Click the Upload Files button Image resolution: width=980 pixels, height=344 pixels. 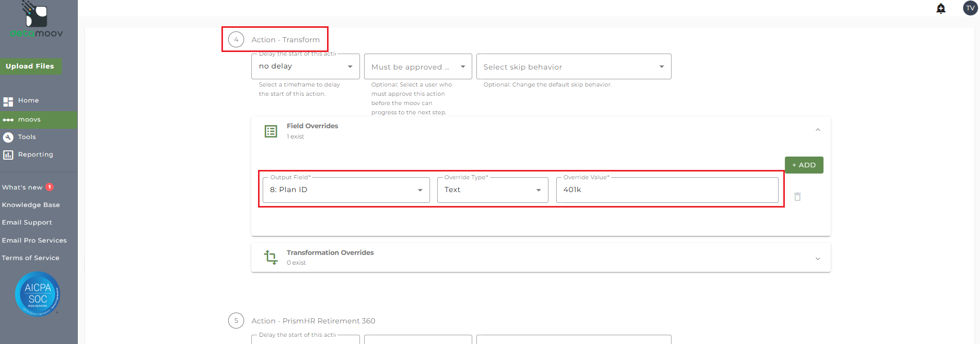[x=30, y=66]
